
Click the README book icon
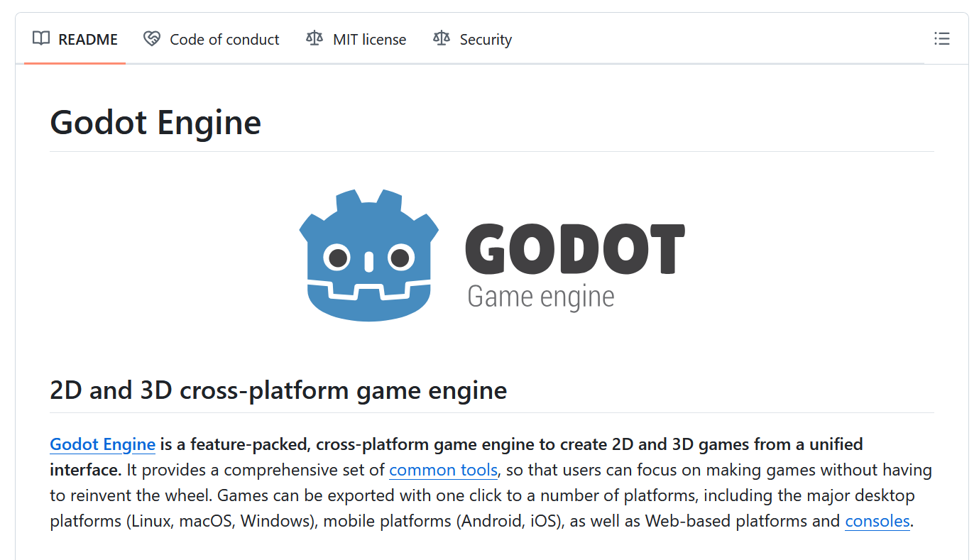click(41, 39)
